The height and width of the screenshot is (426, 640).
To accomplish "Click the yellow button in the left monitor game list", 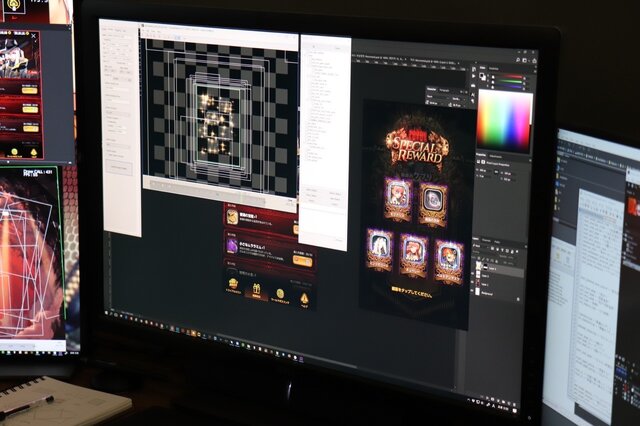I will [x=29, y=89].
